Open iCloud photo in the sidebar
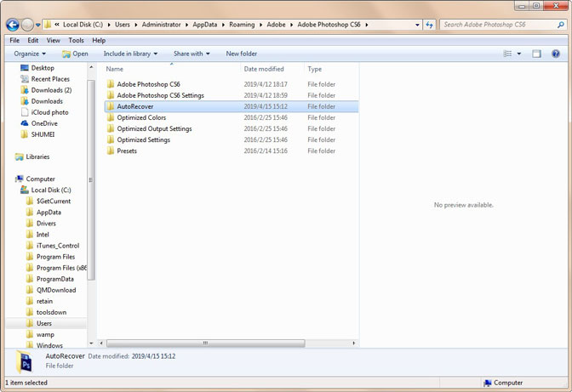The width and height of the screenshot is (572, 392). [x=49, y=112]
